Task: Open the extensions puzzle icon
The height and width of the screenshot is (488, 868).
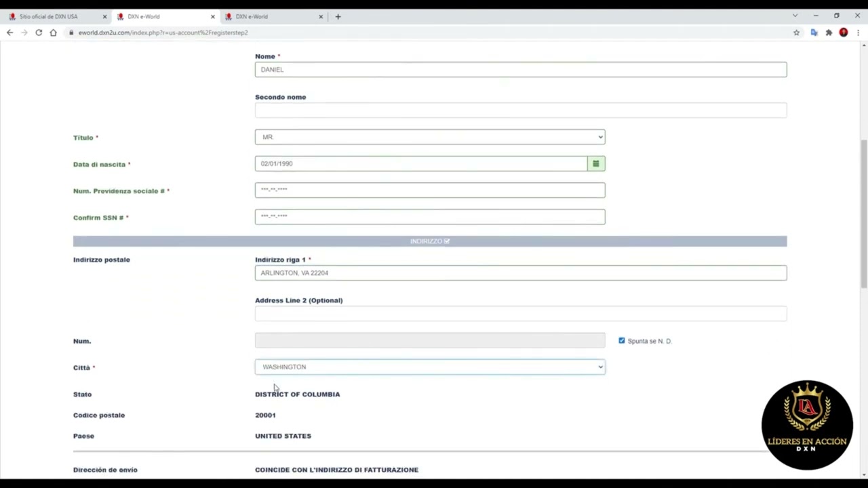Action: 829,33
